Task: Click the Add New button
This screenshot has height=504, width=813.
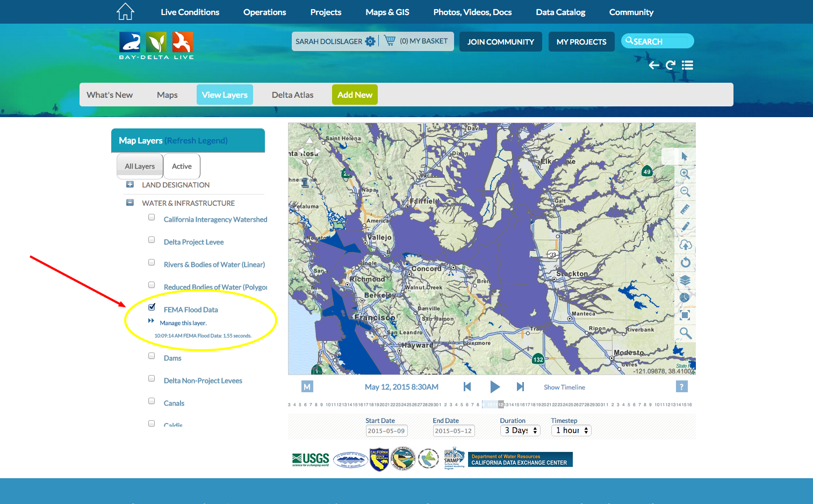Action: click(355, 95)
